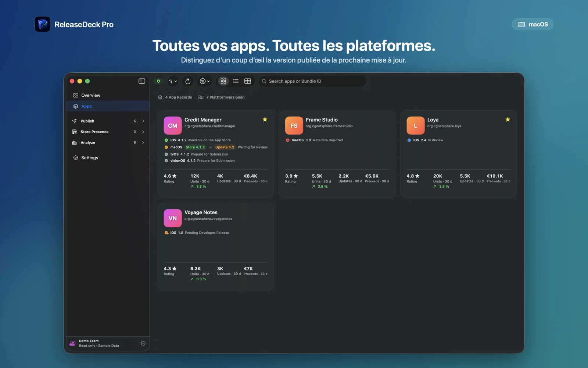The image size is (588, 368).
Task: Click the blue In Review status icon on Loya
Action: click(409, 140)
